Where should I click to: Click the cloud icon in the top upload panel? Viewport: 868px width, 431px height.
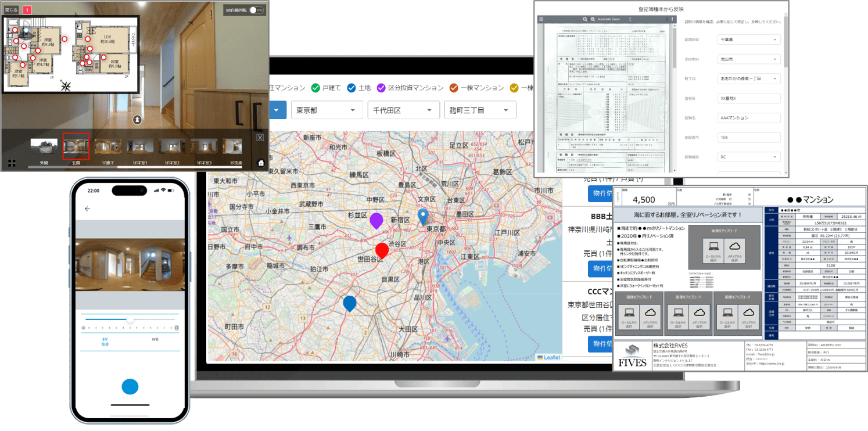click(734, 247)
